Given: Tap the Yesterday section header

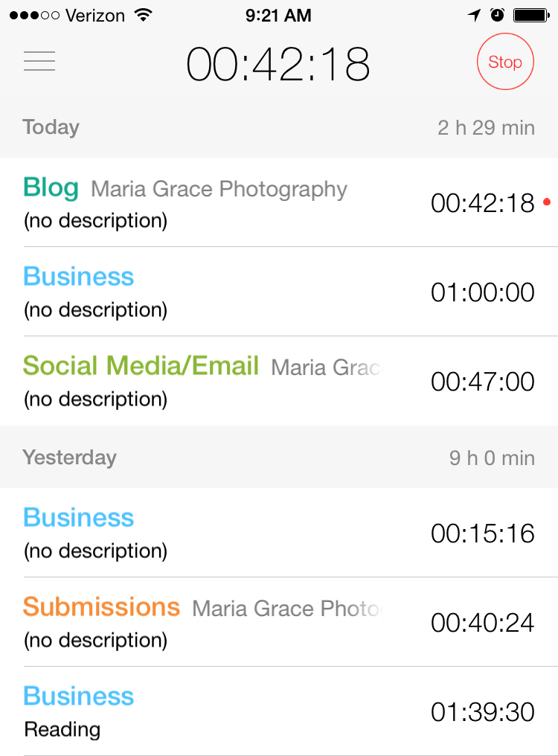Looking at the screenshot, I should point(279,457).
